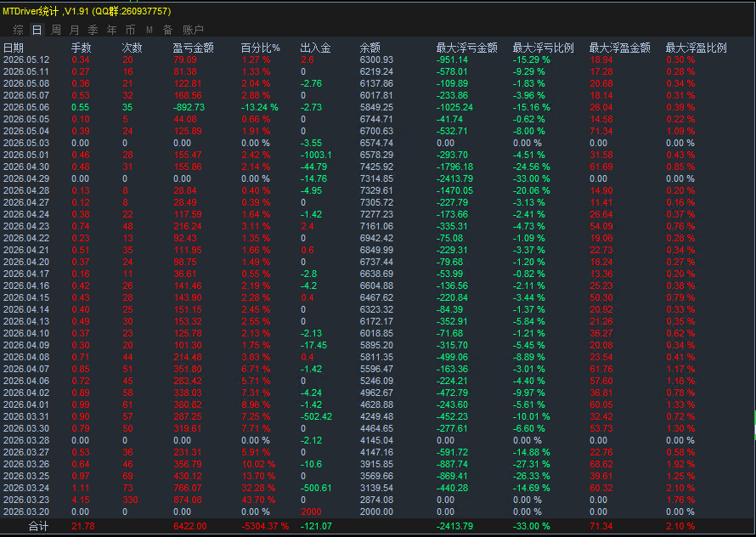The width and height of the screenshot is (756, 537).
Task: Click the 最大浮亏比例 column header
Action: click(544, 48)
